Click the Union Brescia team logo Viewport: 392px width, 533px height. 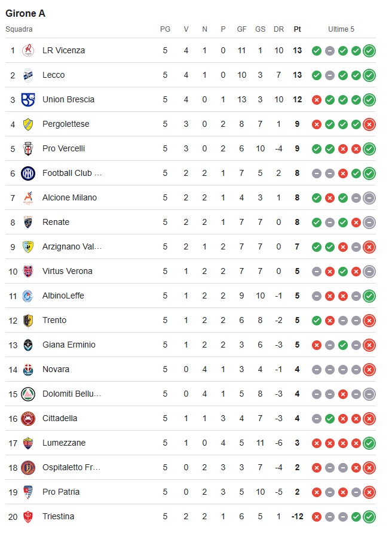click(28, 99)
